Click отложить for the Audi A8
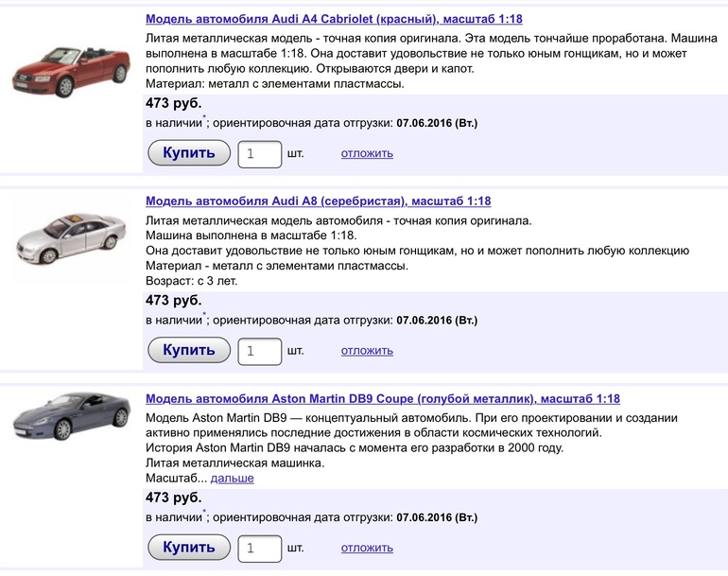 point(367,351)
